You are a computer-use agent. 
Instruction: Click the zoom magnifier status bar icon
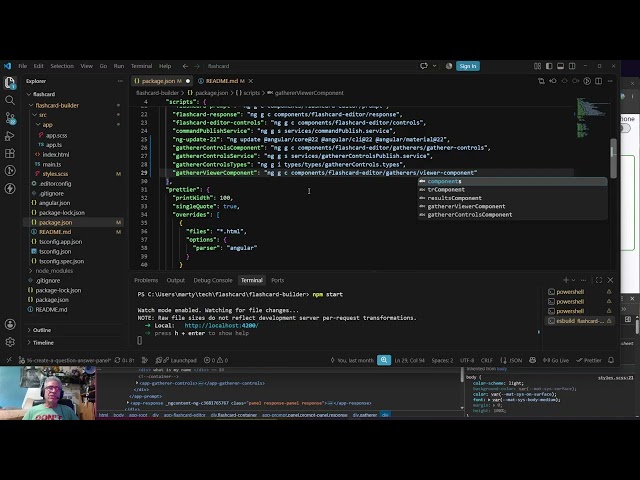(384, 360)
